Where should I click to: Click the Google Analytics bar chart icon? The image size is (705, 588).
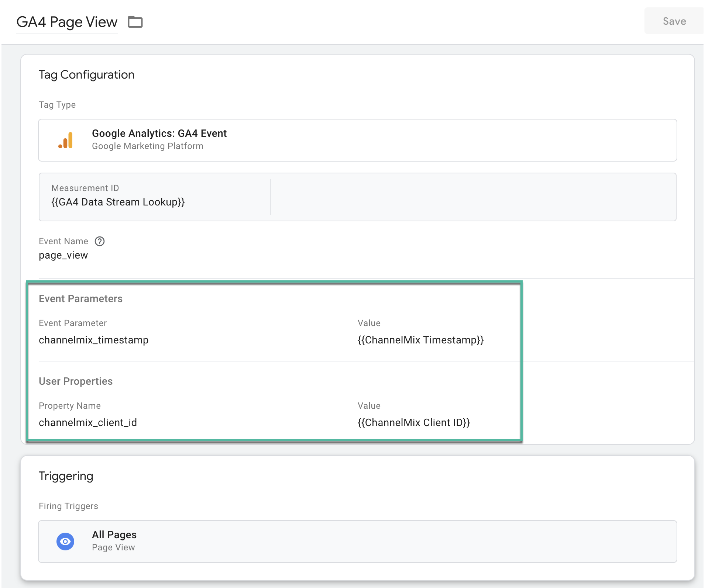(x=66, y=140)
